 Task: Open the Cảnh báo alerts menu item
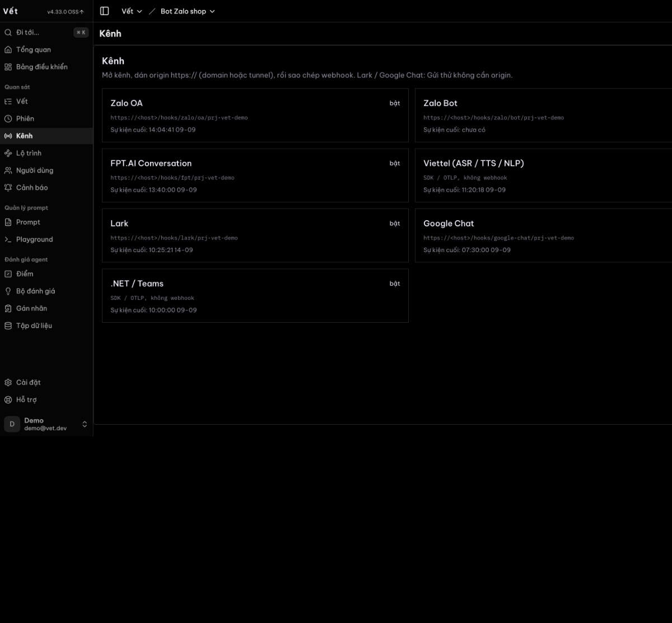46,188
